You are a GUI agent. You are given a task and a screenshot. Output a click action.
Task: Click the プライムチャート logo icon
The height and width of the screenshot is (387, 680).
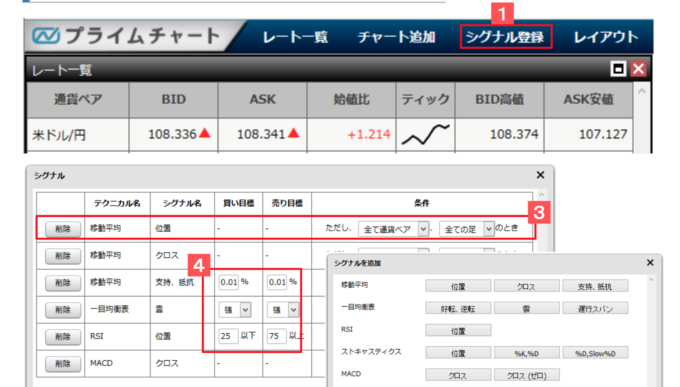point(46,36)
